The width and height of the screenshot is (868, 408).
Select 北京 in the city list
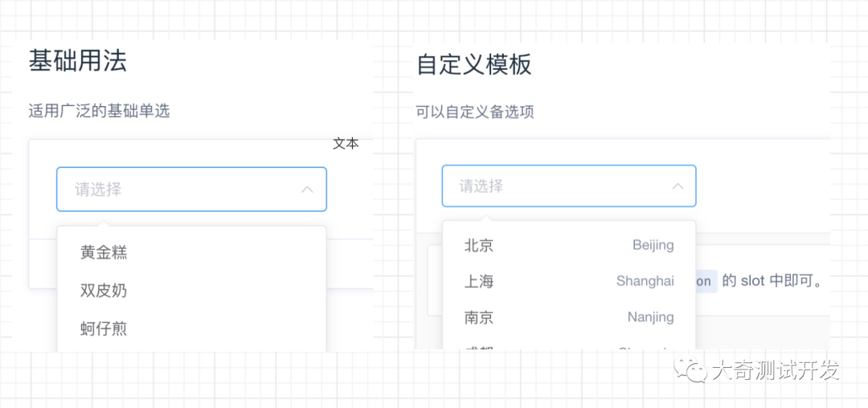(x=569, y=245)
